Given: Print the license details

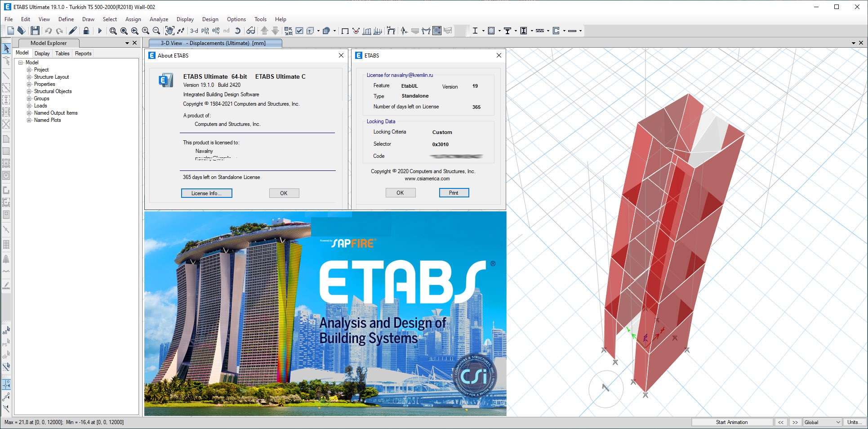Looking at the screenshot, I should tap(454, 192).
